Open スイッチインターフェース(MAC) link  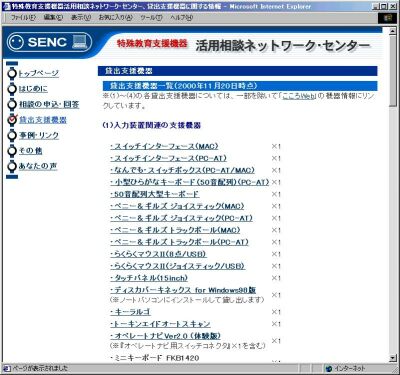(x=164, y=146)
